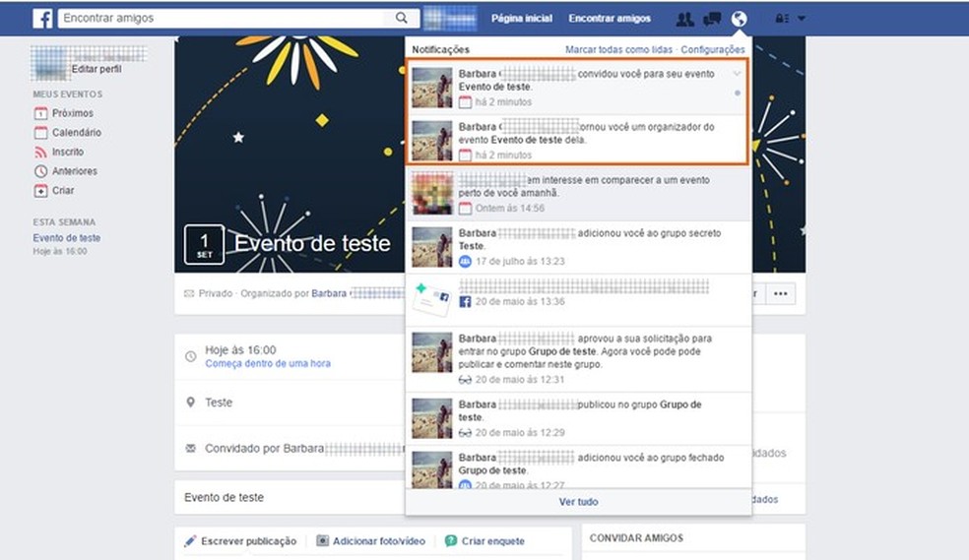Open notification: adicionou você ao grupo secreto

pos(578,247)
